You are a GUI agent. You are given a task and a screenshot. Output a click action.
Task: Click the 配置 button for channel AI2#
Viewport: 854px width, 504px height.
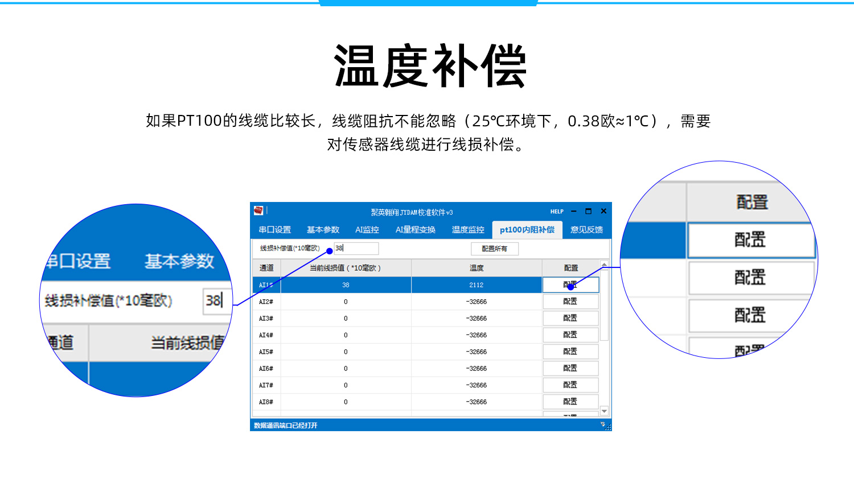click(x=572, y=301)
